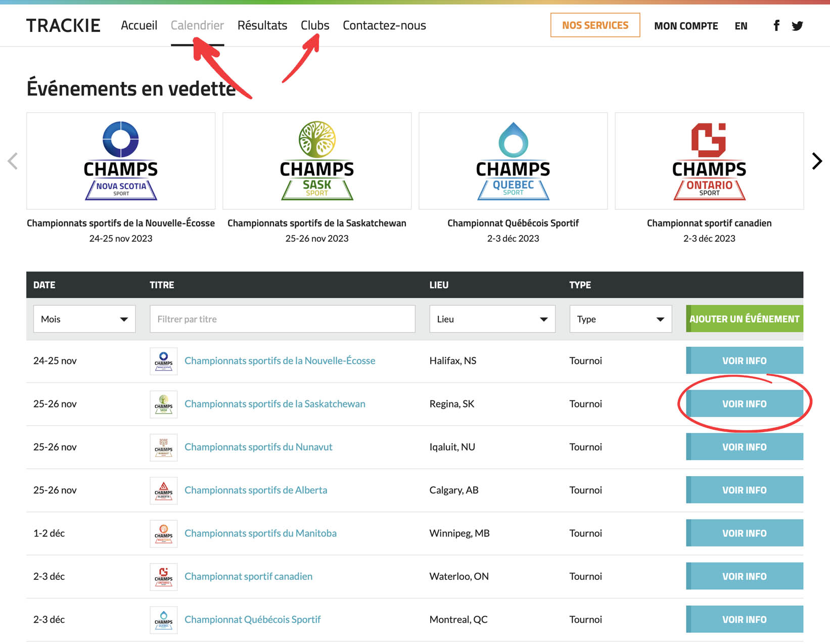
Task: Expand the Mois dropdown filter
Action: click(x=84, y=319)
